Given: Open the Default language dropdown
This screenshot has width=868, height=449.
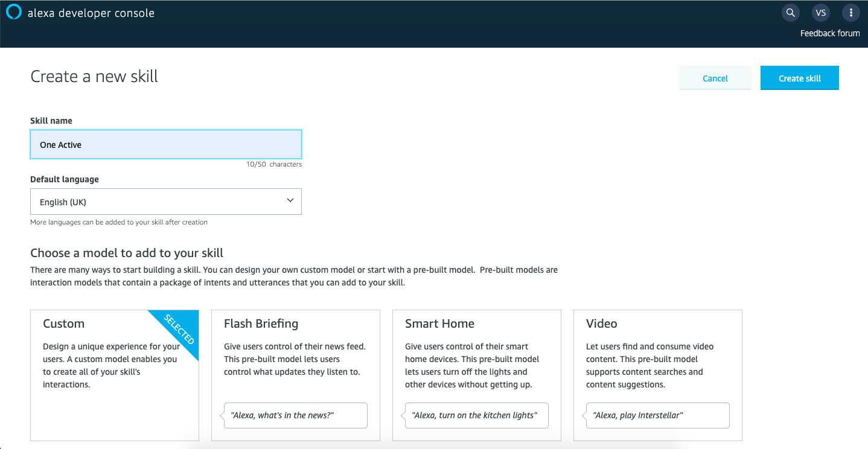Looking at the screenshot, I should (x=166, y=202).
